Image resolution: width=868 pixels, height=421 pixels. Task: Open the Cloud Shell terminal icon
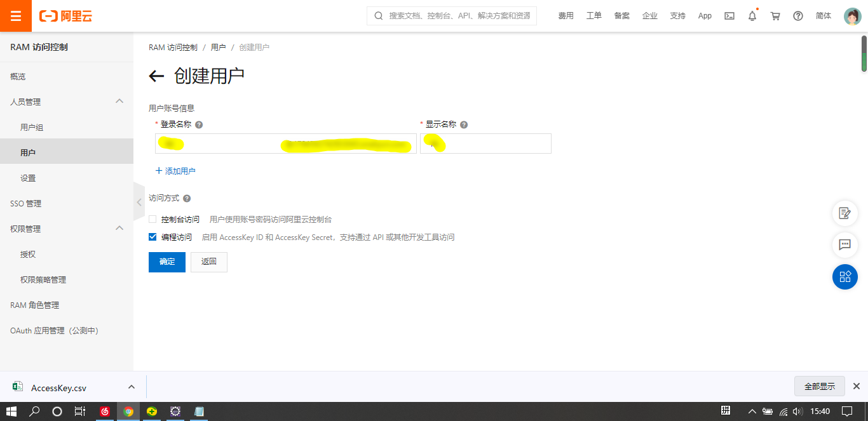[729, 16]
